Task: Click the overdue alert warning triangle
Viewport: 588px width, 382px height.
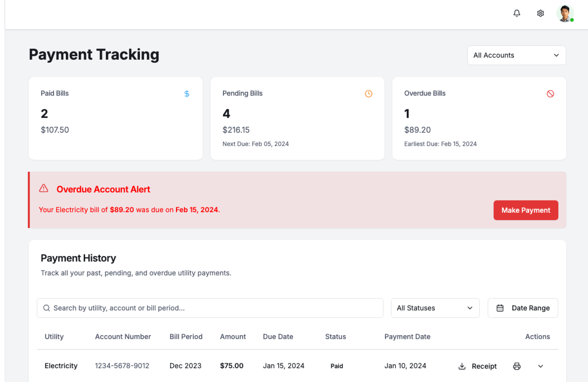Action: coord(44,188)
